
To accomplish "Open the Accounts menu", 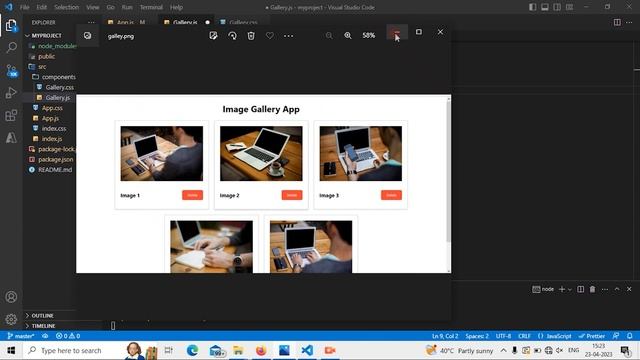I will [x=11, y=297].
